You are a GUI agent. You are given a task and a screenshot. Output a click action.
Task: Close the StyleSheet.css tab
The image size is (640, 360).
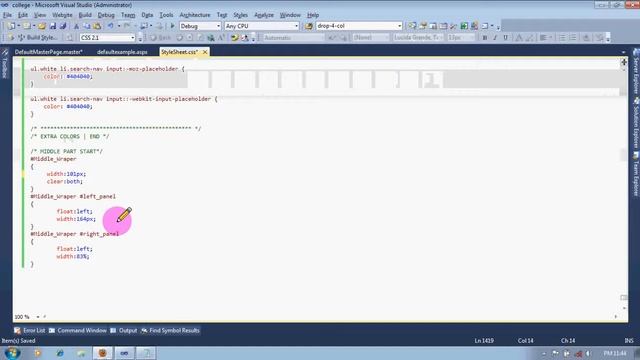point(205,52)
